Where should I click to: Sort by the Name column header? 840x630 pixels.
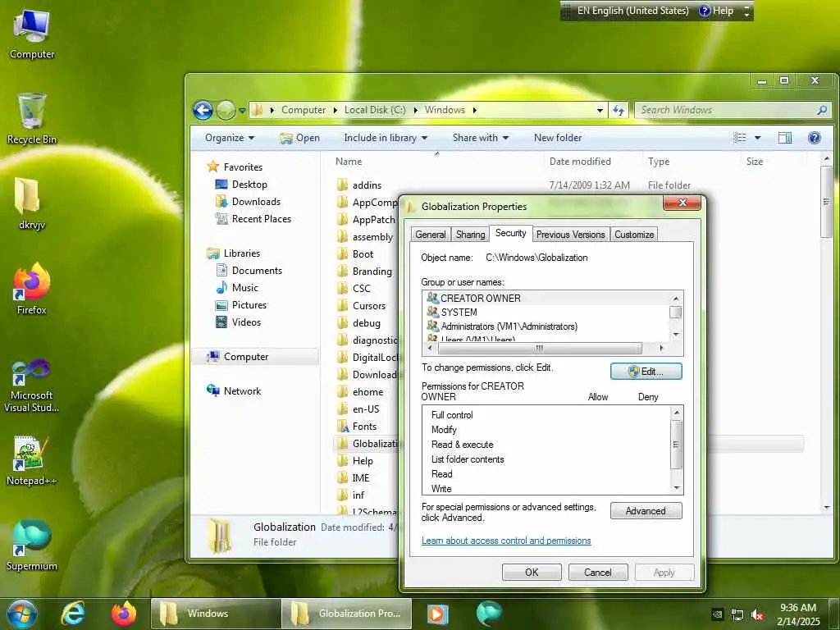349,162
